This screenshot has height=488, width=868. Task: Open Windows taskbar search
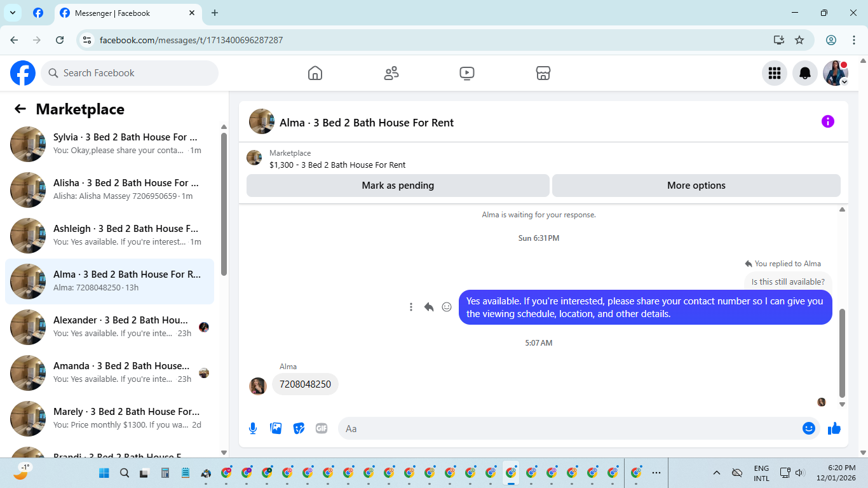pyautogui.click(x=125, y=473)
